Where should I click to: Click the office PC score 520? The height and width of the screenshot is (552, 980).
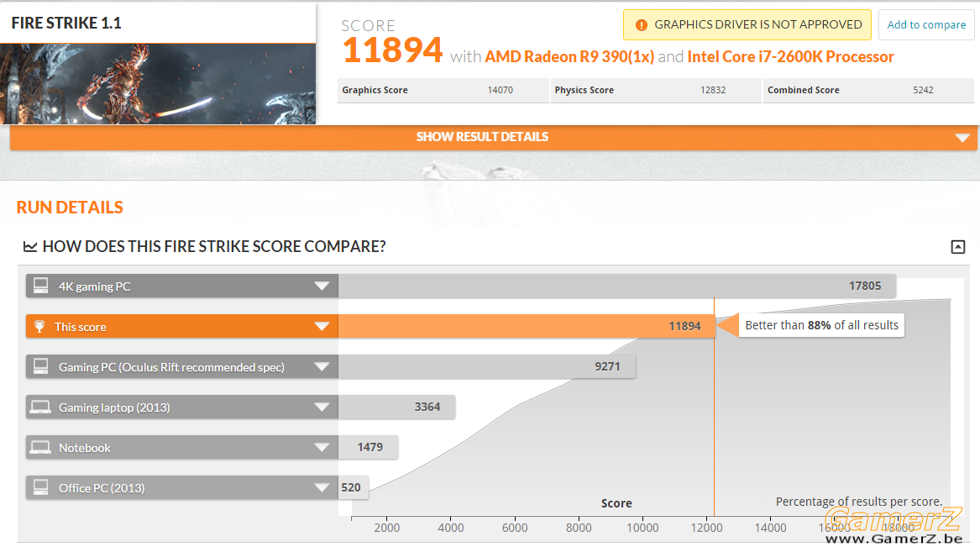click(351, 487)
